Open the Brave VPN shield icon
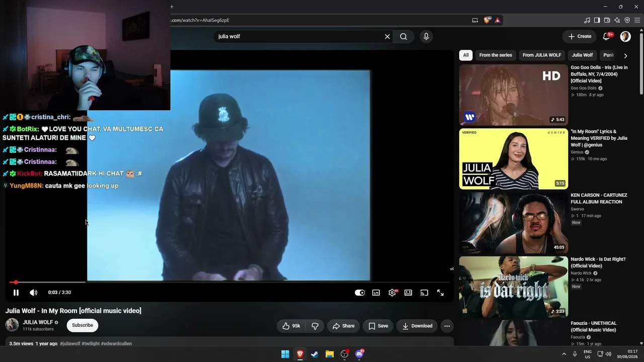The height and width of the screenshot is (362, 644). click(627, 20)
